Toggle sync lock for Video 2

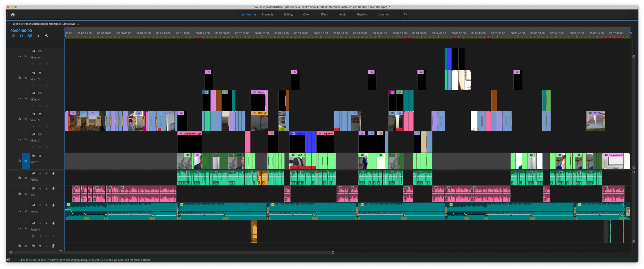[x=33, y=134]
